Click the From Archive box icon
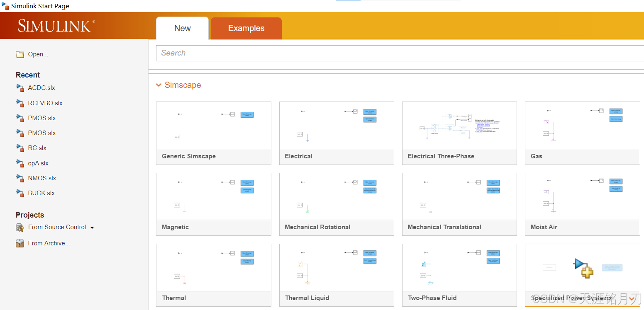The width and height of the screenshot is (644, 310). (20, 243)
